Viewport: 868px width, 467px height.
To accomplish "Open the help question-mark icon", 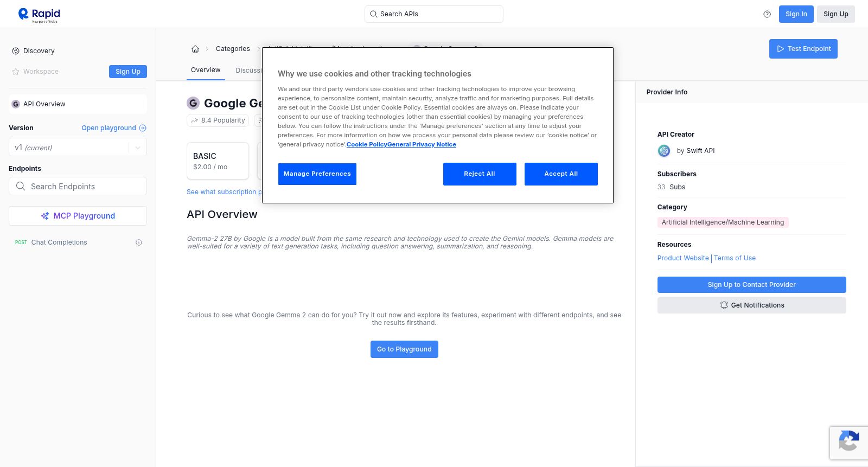I will point(767,14).
